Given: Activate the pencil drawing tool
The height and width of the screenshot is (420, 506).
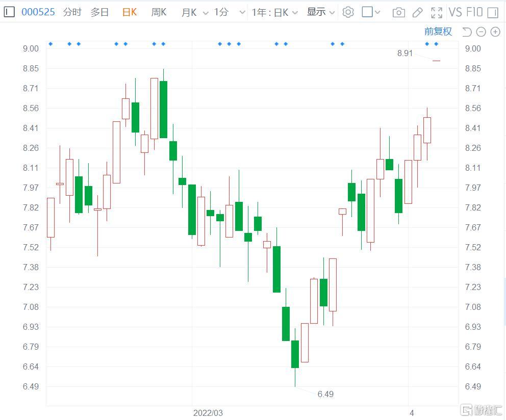Looking at the screenshot, I should pyautogui.click(x=418, y=13).
